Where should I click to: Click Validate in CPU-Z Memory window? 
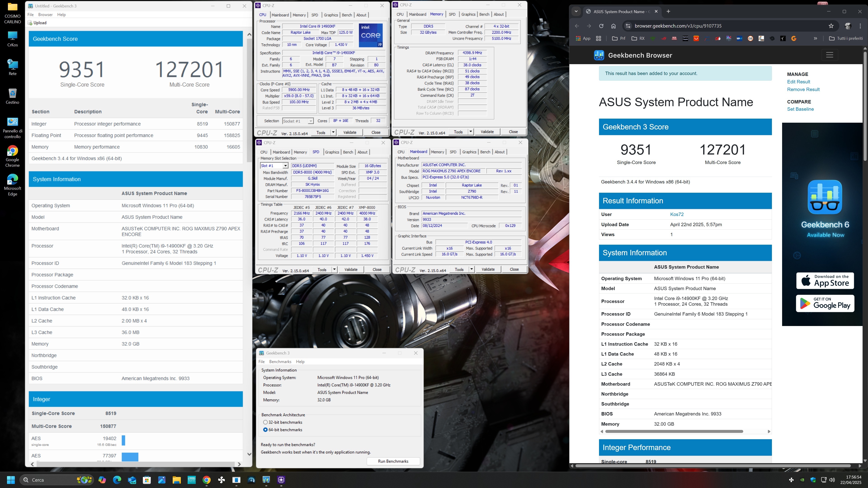pyautogui.click(x=487, y=132)
